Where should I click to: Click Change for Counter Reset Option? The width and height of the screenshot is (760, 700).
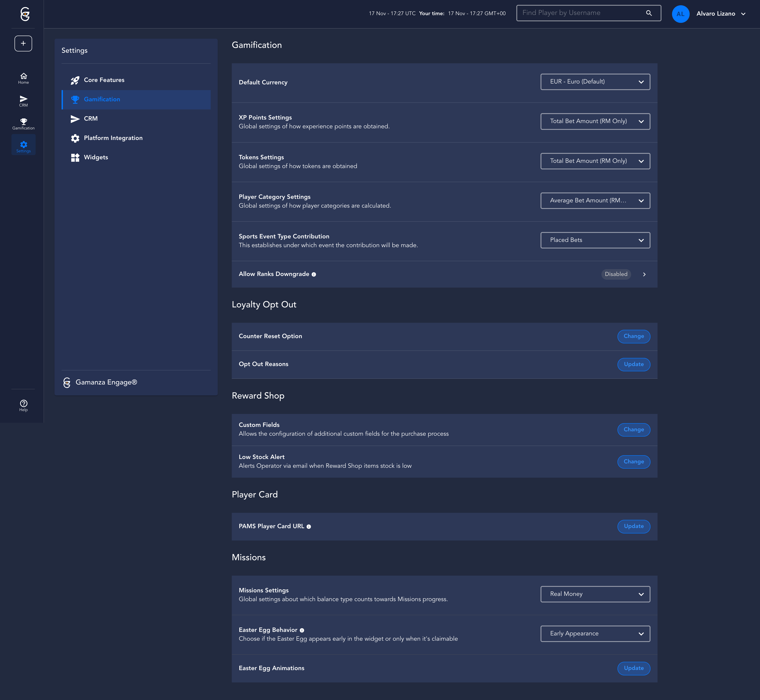(633, 336)
